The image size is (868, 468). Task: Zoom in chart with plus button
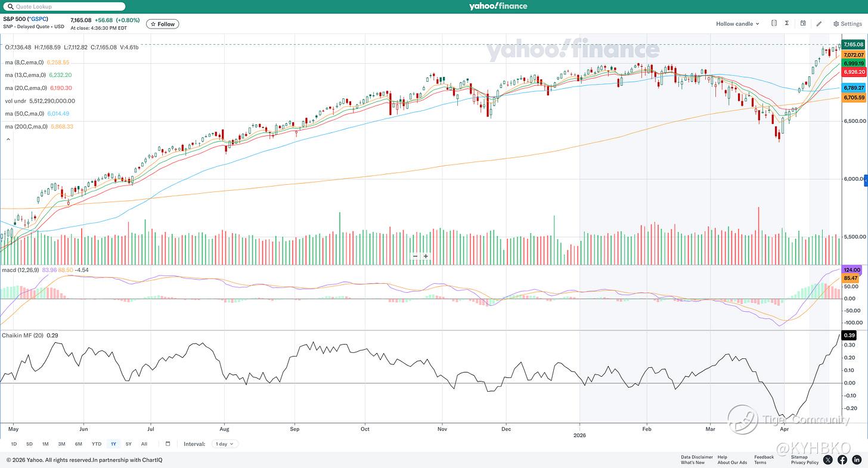pyautogui.click(x=426, y=256)
